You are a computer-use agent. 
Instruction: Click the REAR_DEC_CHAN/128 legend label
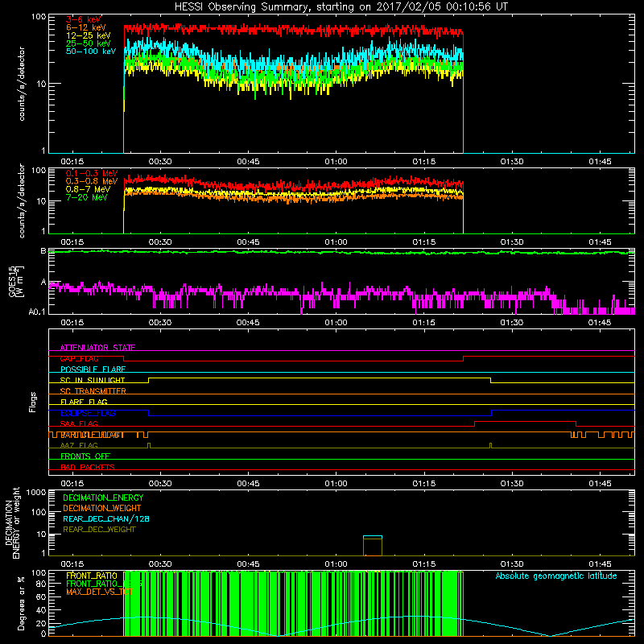click(x=106, y=518)
